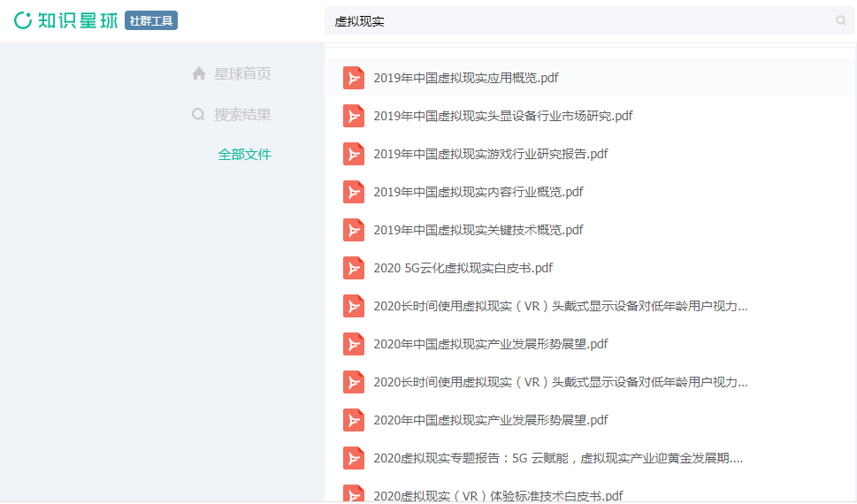
Task: Click PDF icon for 虚拟现实内容行业概览
Action: tap(354, 192)
